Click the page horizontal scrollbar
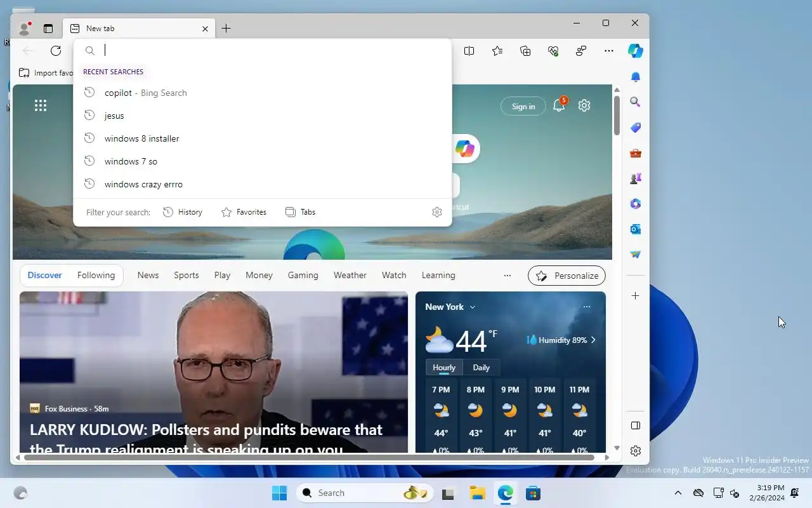The image size is (812, 508). tap(308, 457)
